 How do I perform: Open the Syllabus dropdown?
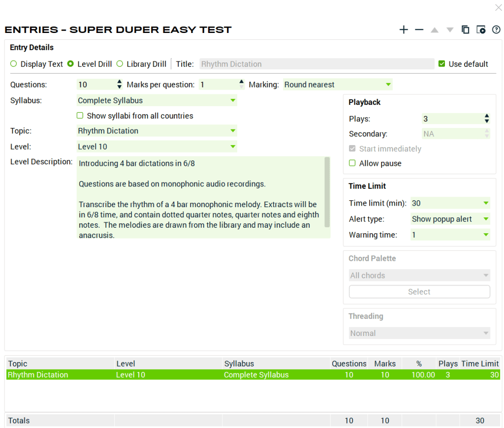[157, 100]
